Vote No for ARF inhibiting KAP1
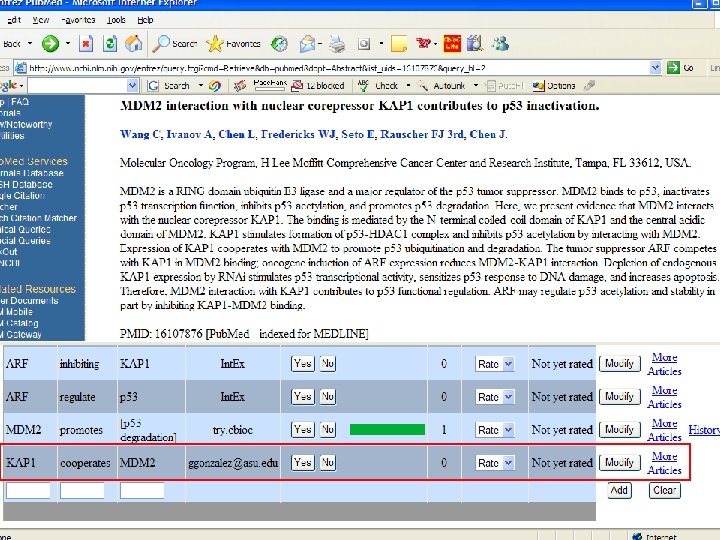Screen dimensions: 720x540 pos(327,364)
